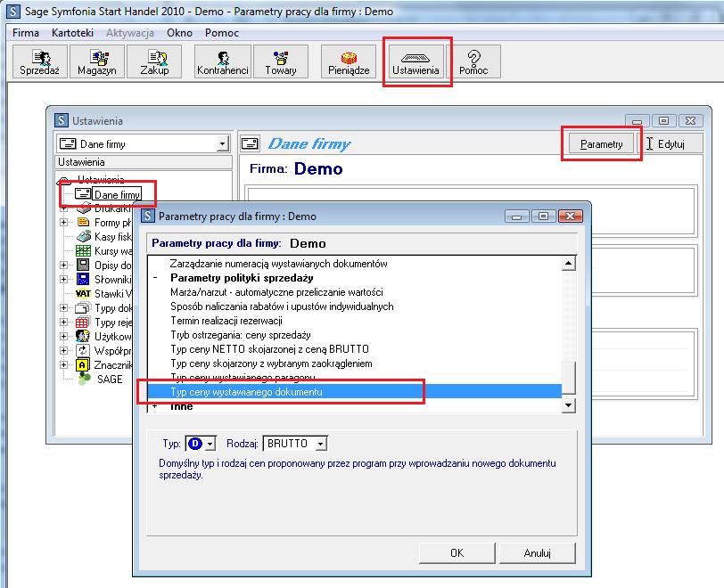This screenshot has height=588, width=724.
Task: Open the Magazyn toolbar module
Action: 97,61
